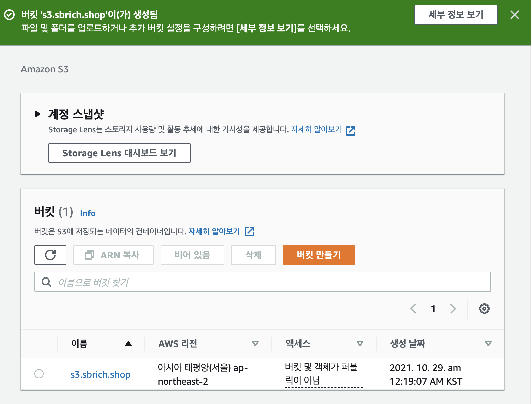Open the s3.sbrich.shop bucket link
The height and width of the screenshot is (404, 532).
(100, 374)
